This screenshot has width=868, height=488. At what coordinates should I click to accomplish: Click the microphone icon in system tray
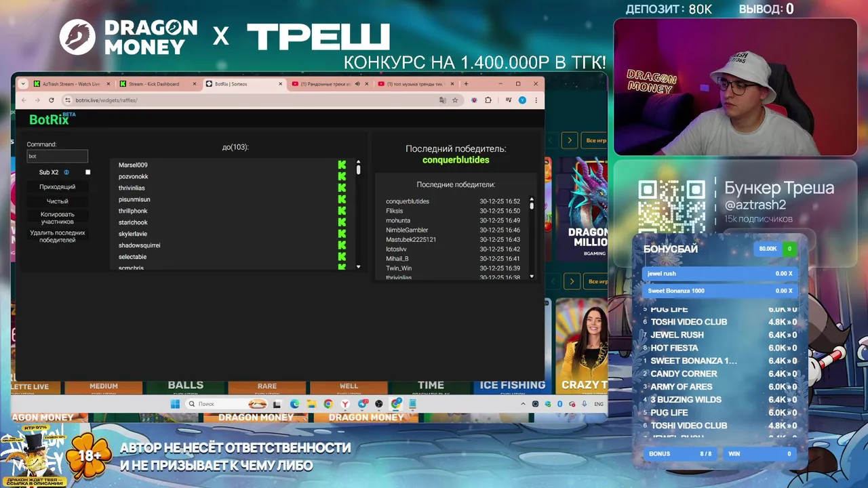(584, 404)
